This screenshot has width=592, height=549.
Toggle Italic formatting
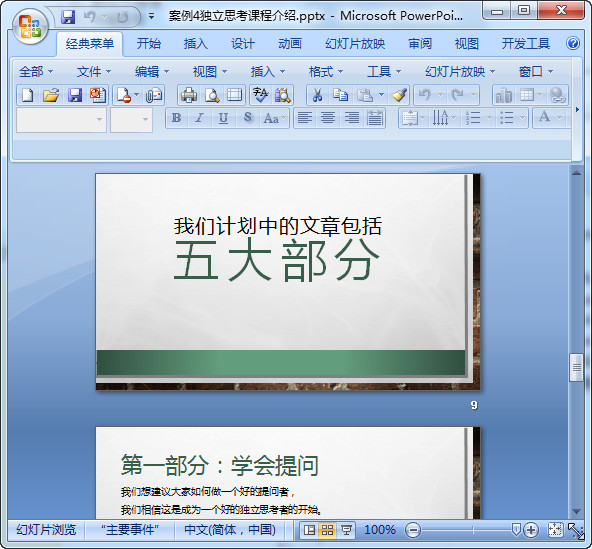(199, 118)
